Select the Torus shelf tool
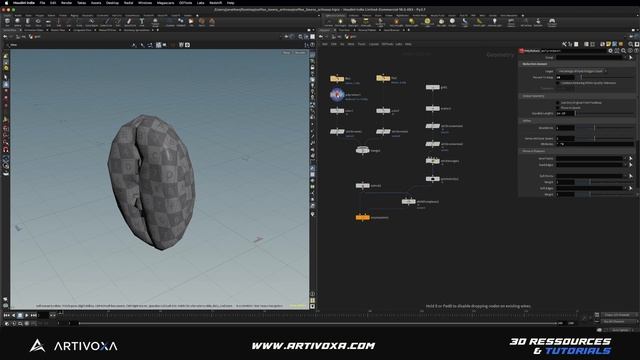640x360 pixels. 38,22
